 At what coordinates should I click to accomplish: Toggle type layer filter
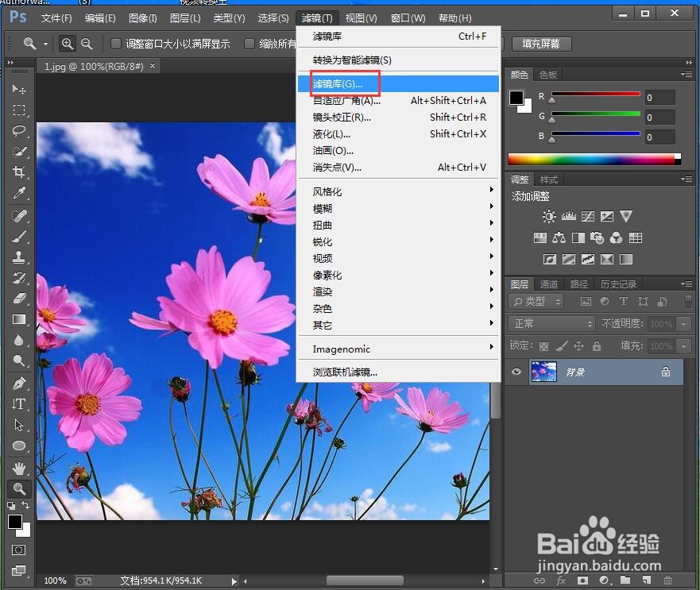coord(623,302)
